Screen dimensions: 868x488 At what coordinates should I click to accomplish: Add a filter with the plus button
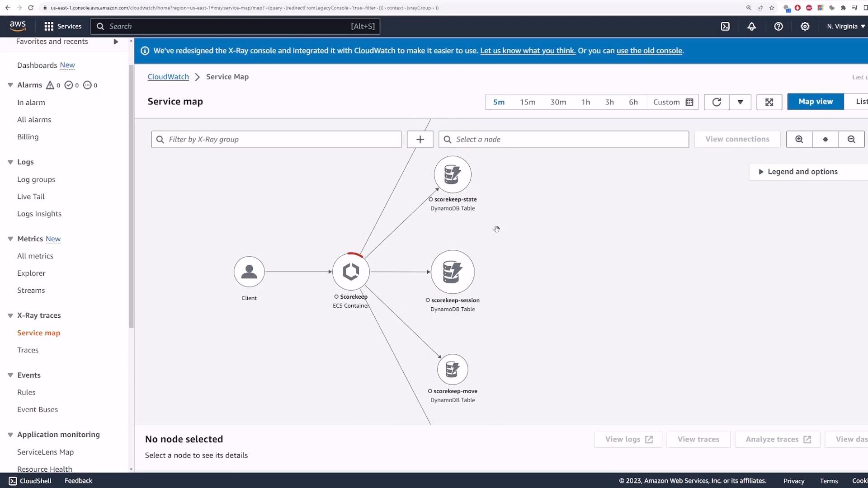pyautogui.click(x=420, y=139)
